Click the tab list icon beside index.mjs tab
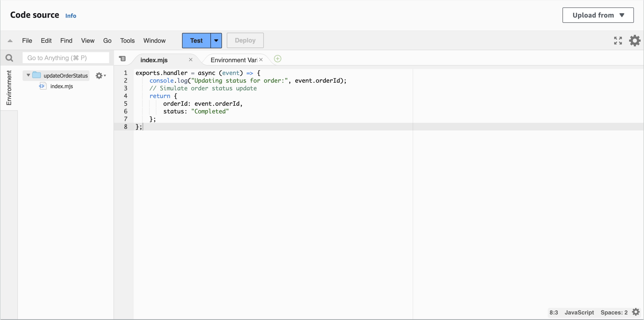The height and width of the screenshot is (320, 644). click(x=122, y=59)
